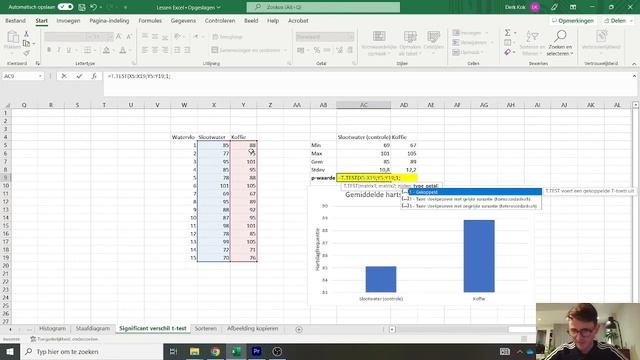Screen dimensions: 640x360
Task: Click the increase font size icon
Action: (119, 37)
